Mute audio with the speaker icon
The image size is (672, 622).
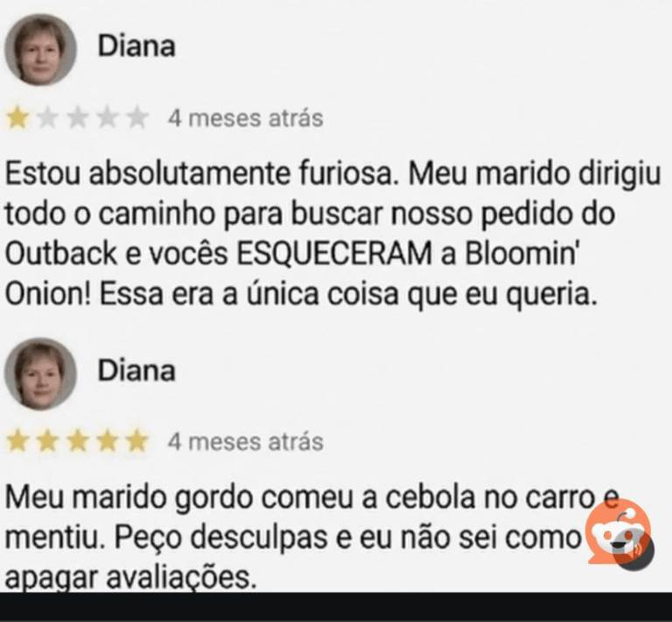(633, 550)
